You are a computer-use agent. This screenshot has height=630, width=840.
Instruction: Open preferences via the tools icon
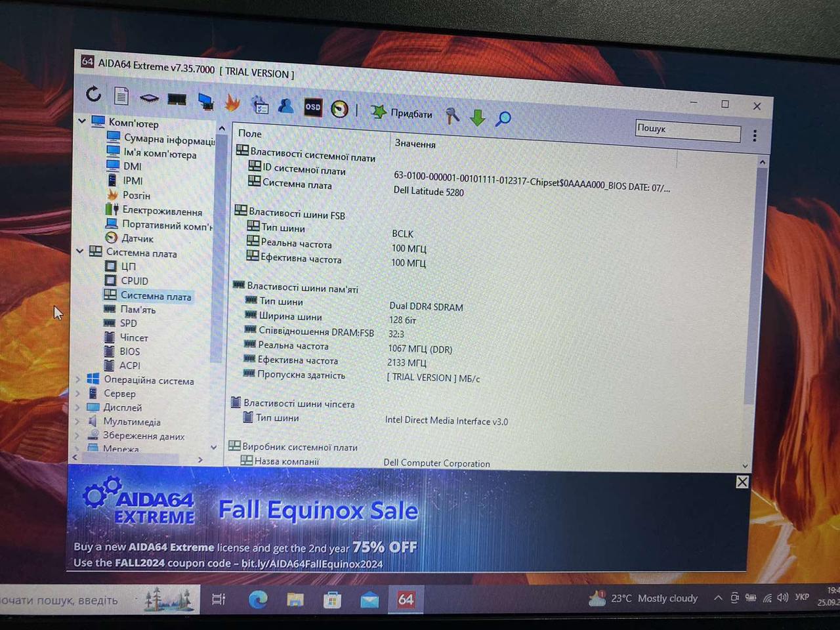pos(452,115)
